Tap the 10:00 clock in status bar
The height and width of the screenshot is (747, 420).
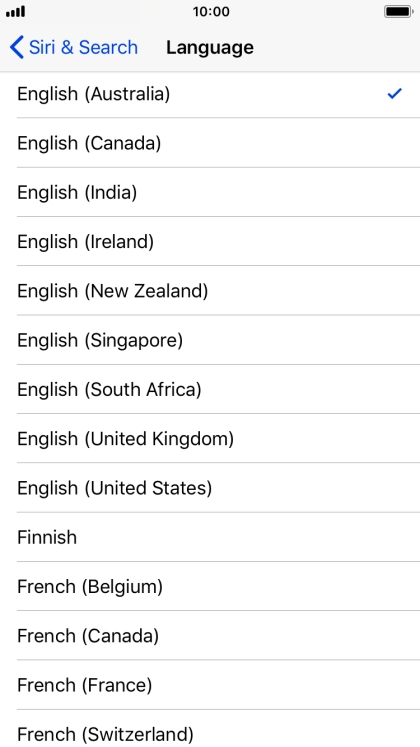211,11
